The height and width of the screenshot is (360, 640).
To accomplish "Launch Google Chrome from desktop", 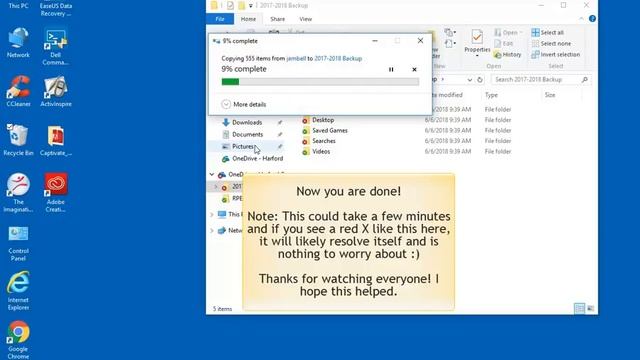I will pos(18,340).
